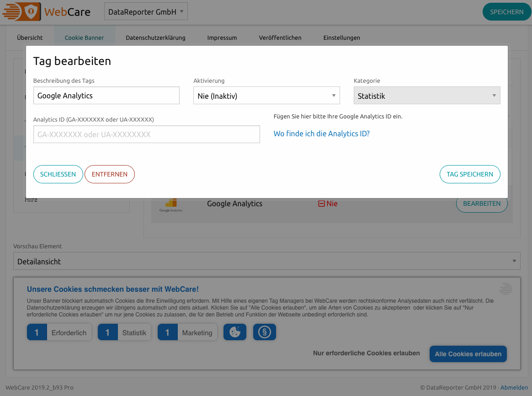Click the Erforderlich count badge showing 1
Screen dimensions: 532x396
click(37, 332)
